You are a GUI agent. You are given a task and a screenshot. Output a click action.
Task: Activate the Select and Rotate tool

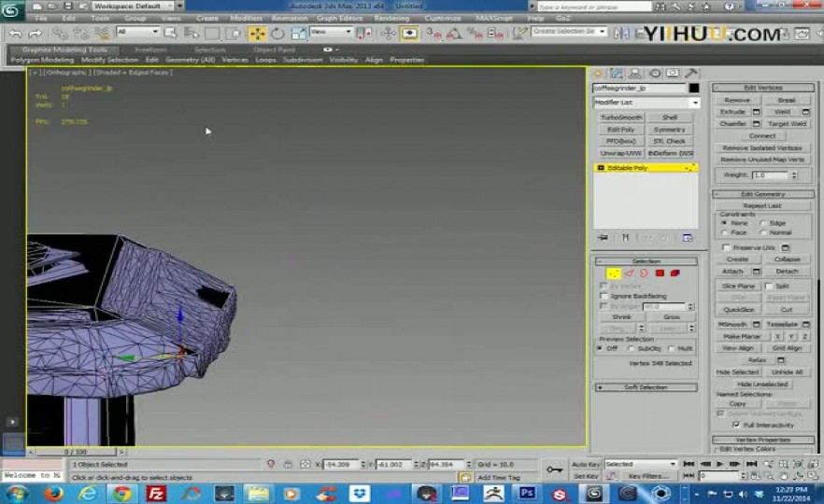[277, 34]
